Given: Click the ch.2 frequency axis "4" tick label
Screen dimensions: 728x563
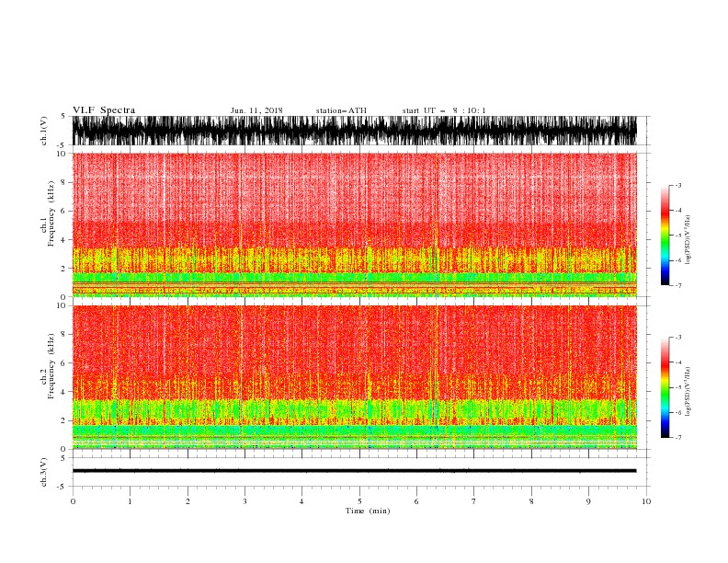Looking at the screenshot, I should 63,392.
